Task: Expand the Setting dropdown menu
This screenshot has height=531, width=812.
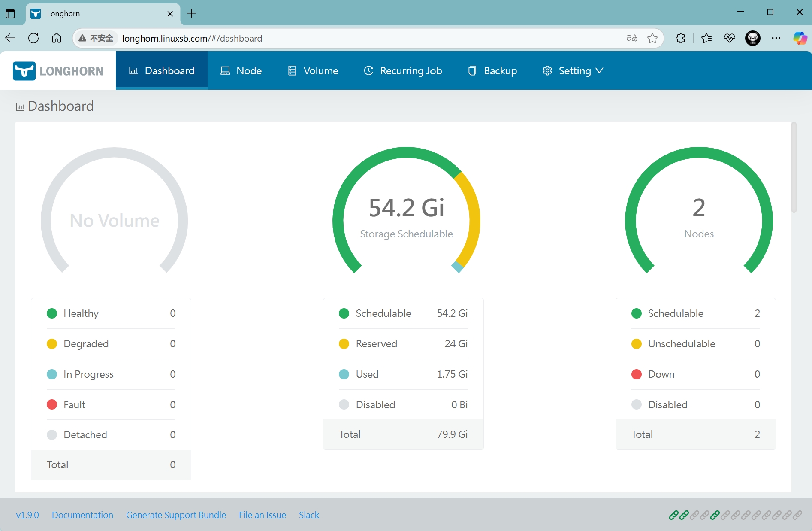Action: click(x=573, y=71)
